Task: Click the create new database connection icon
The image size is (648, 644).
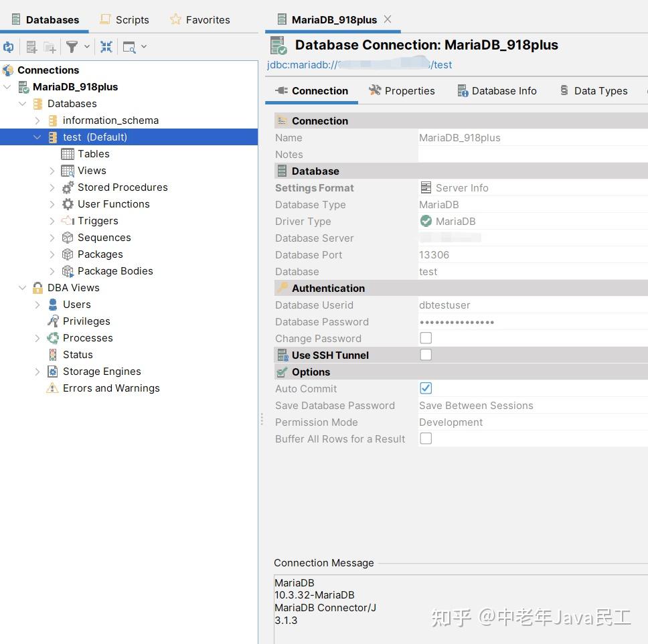Action: pos(31,46)
